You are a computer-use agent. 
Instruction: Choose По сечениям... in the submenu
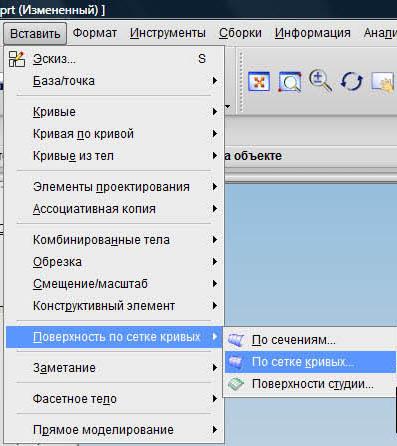pyautogui.click(x=310, y=340)
